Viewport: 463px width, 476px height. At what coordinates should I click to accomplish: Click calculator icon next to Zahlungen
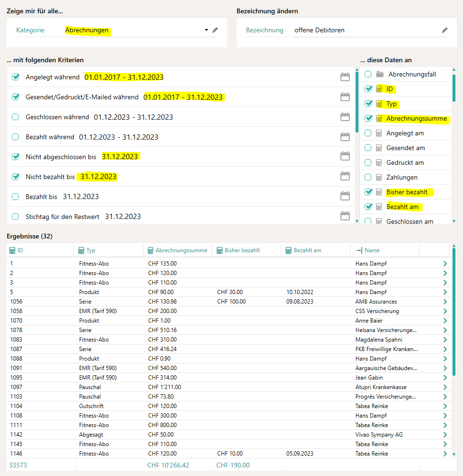(x=379, y=177)
